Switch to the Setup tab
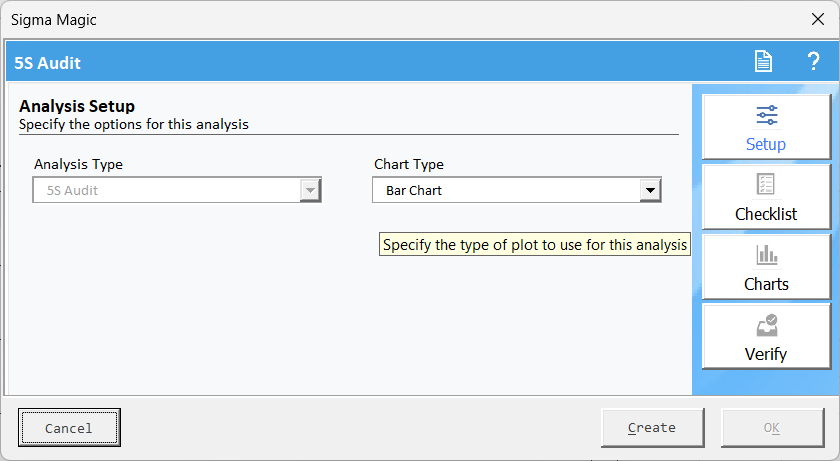The height and width of the screenshot is (461, 840). [x=766, y=127]
